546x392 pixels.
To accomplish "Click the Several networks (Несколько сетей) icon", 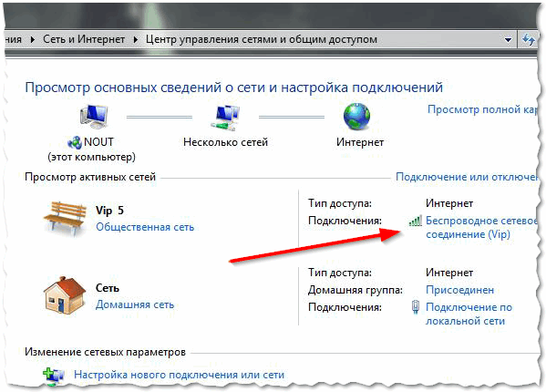I will [x=225, y=117].
